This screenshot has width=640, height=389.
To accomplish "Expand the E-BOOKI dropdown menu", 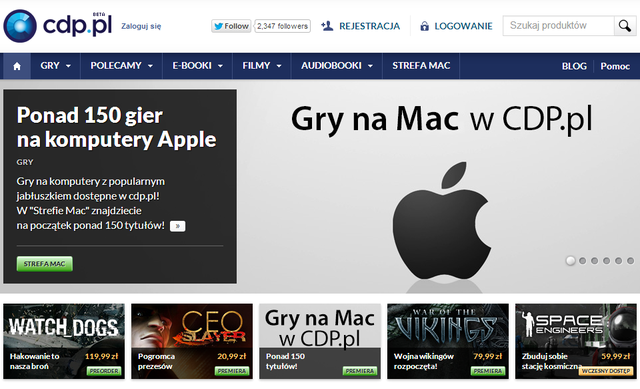I will coord(198,66).
